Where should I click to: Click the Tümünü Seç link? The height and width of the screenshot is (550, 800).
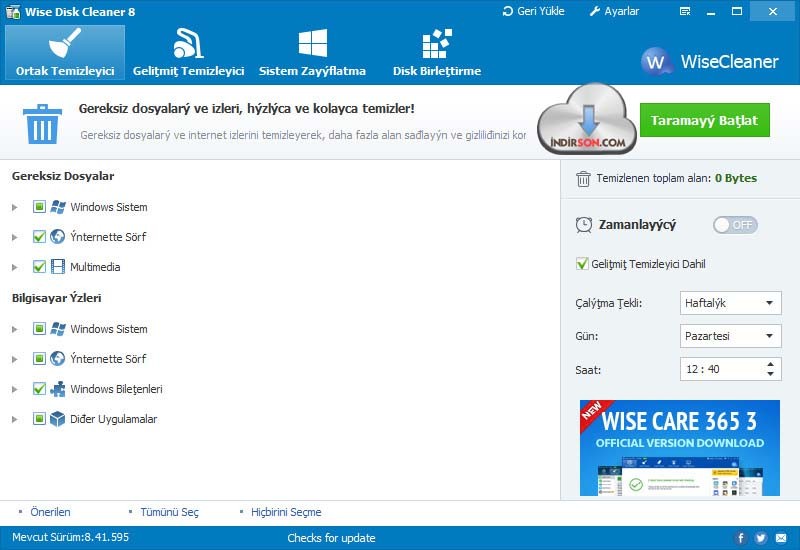[x=169, y=512]
